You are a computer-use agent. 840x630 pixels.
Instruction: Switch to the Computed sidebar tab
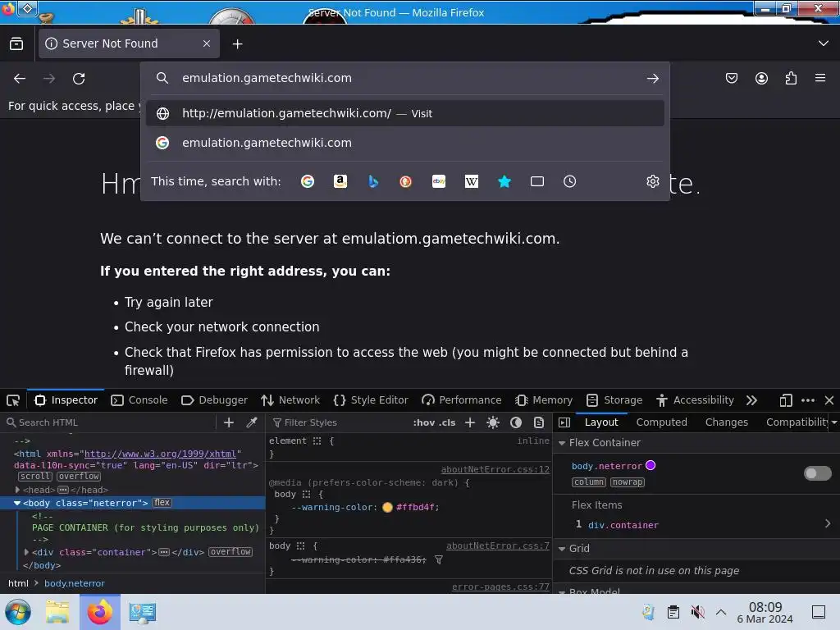662,422
